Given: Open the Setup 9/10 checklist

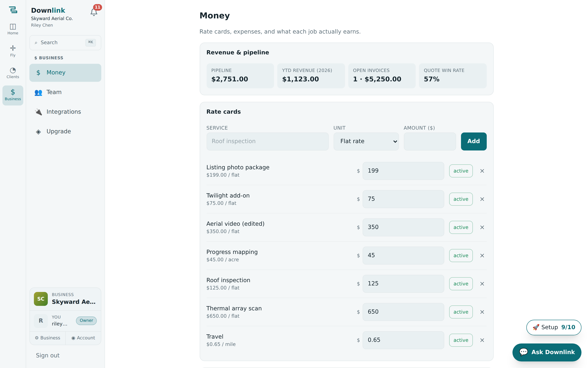Looking at the screenshot, I should [553, 327].
